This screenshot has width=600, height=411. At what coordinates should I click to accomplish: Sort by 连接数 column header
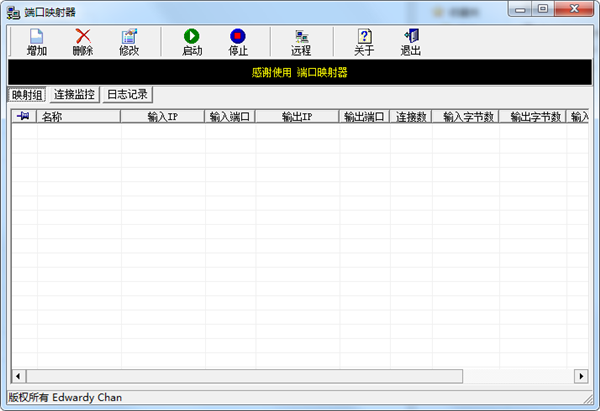[x=410, y=117]
